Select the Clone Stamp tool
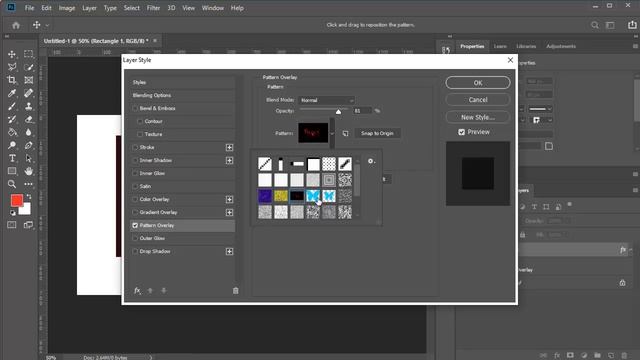The width and height of the screenshot is (640, 360). coord(29,106)
